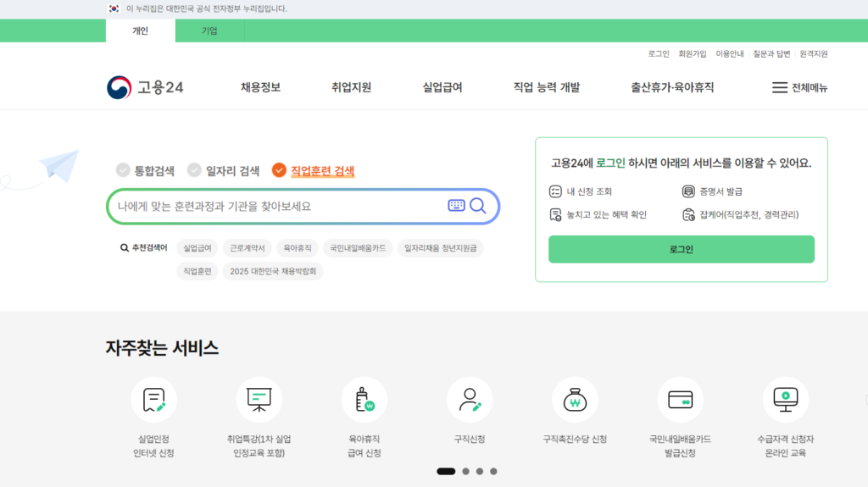Go to first carousel page indicator
Viewport: 868px width, 487px height.
click(446, 472)
